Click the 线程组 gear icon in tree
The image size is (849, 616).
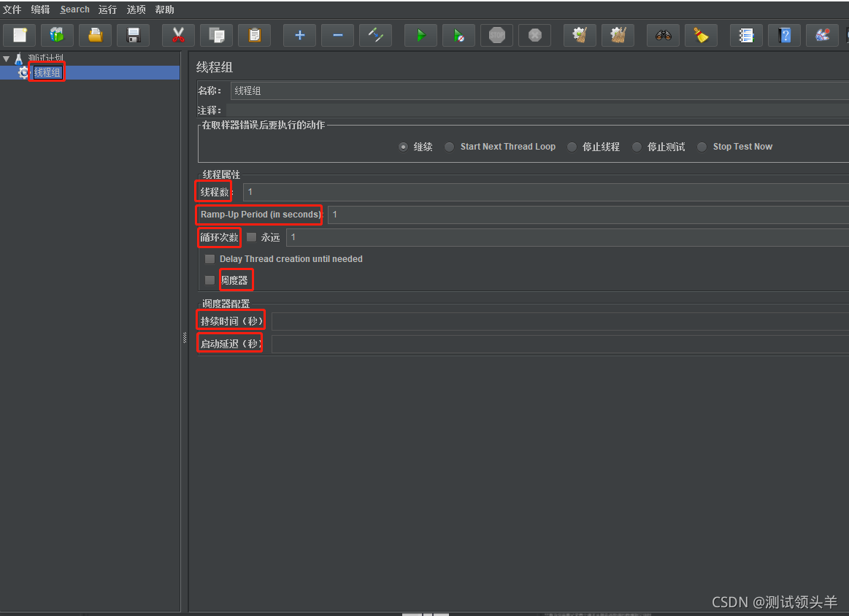tap(23, 72)
